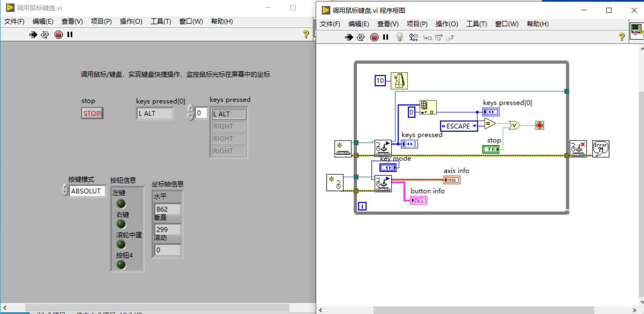Click the 按键模式 stepper arrows
Viewport: 644px width, 314px height.
(65, 191)
